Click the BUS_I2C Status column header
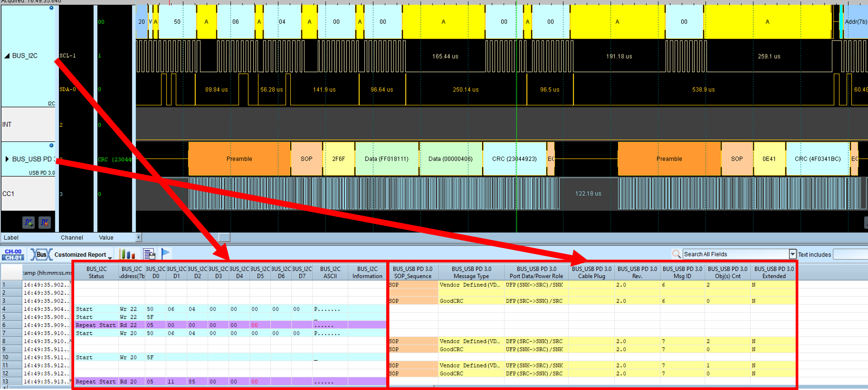Screen dimensions: 868x390 (96, 272)
